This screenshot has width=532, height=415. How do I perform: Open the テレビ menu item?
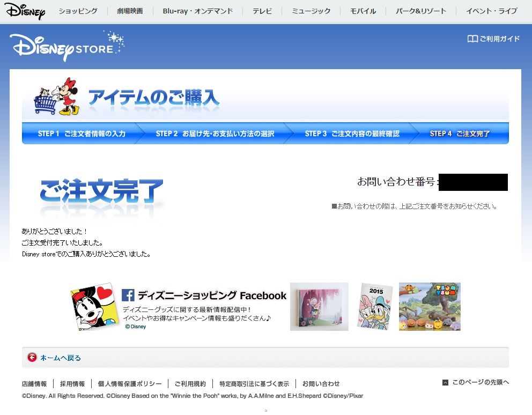click(262, 11)
